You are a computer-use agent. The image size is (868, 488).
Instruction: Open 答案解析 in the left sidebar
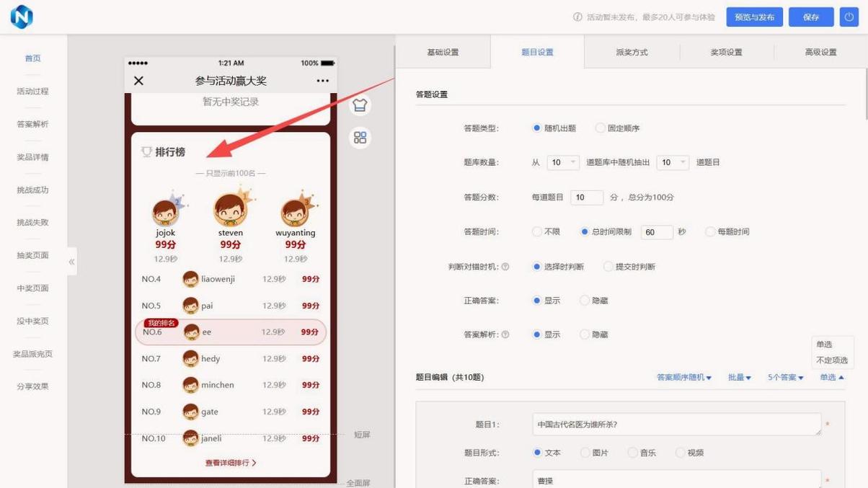tap(33, 125)
